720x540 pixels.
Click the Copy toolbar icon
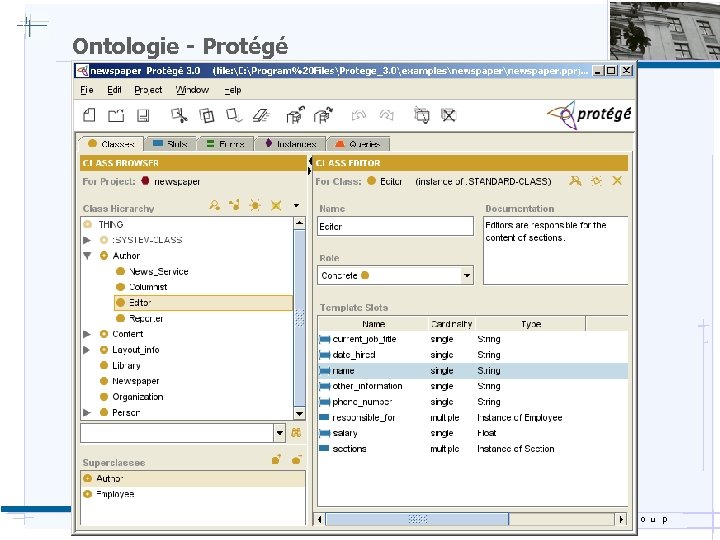coord(206,115)
